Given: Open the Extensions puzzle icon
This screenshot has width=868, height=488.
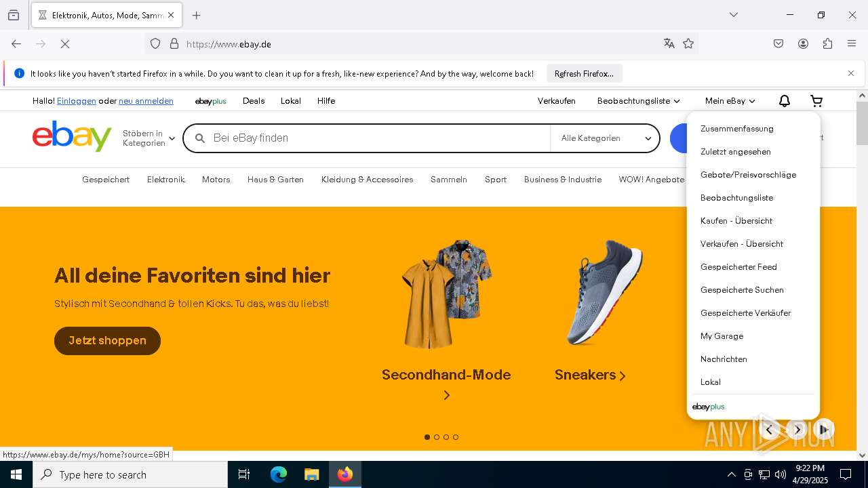Looking at the screenshot, I should [x=827, y=44].
